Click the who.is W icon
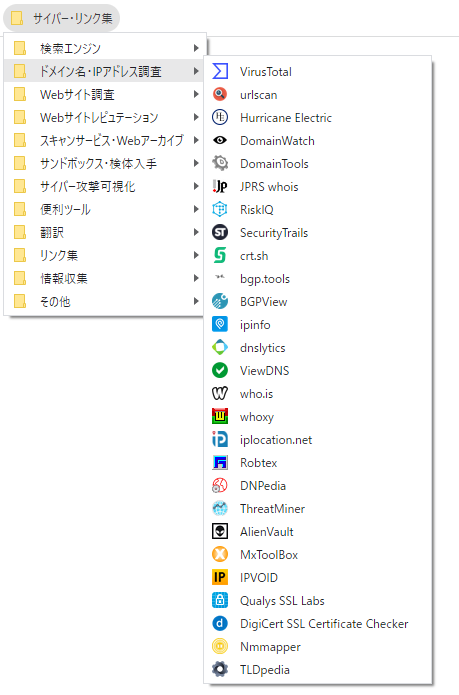 (220, 394)
